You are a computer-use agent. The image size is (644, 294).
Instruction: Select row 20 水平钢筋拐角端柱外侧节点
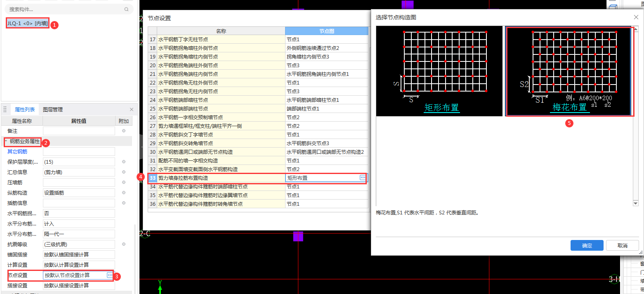point(221,66)
